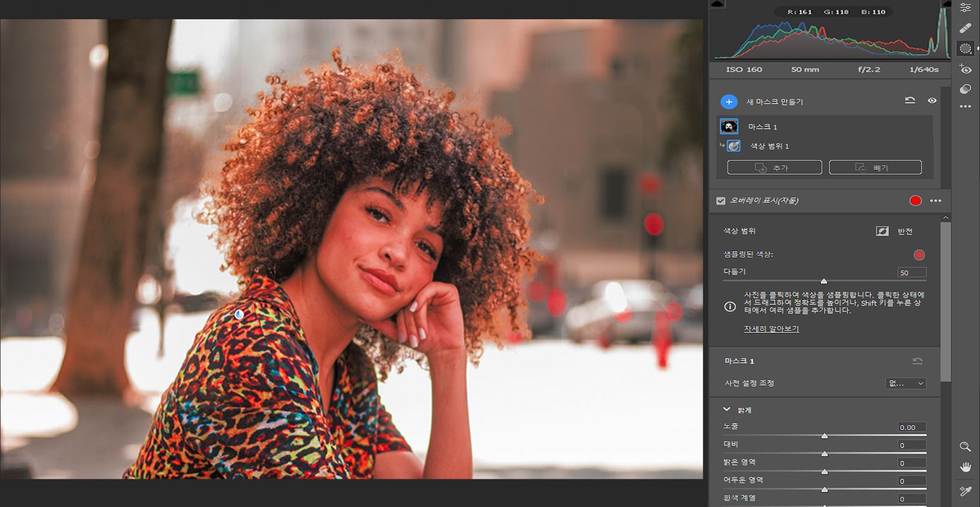Viewport: 980px width, 507px height.
Task: Click the 반전 invert mask icon
Action: point(882,231)
